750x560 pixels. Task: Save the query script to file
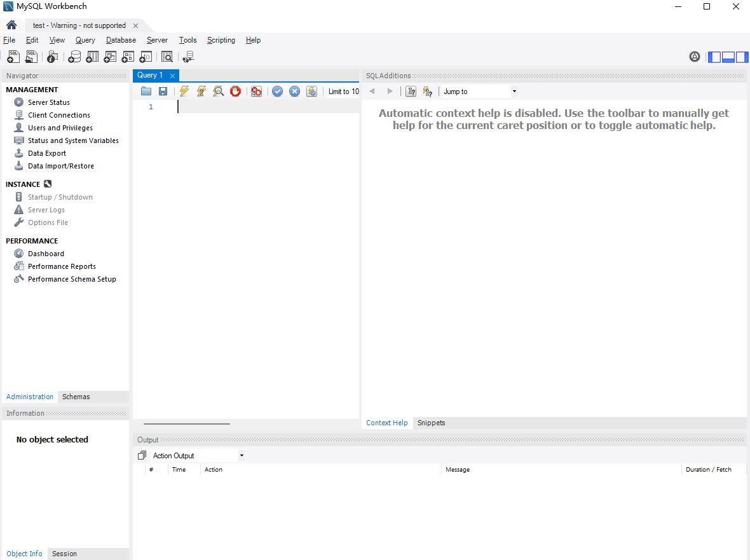163,92
